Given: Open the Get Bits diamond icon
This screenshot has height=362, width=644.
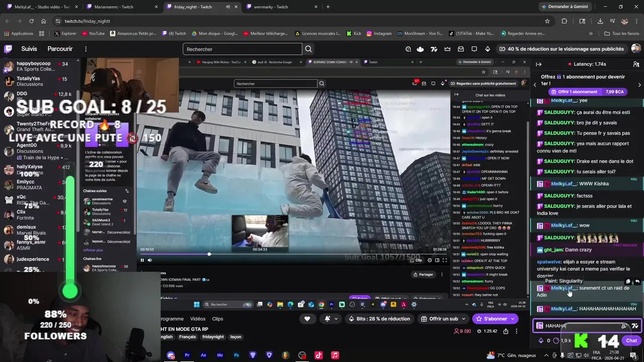Looking at the screenshot, I should point(487,49).
